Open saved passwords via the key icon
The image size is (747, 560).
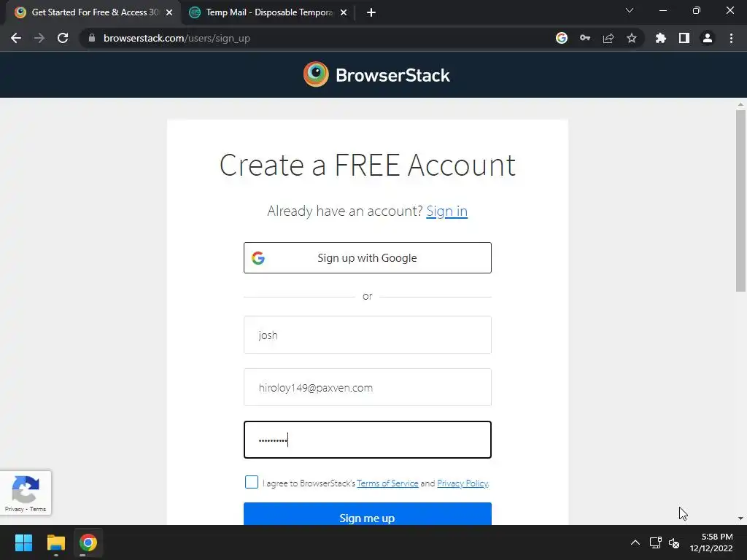585,38
